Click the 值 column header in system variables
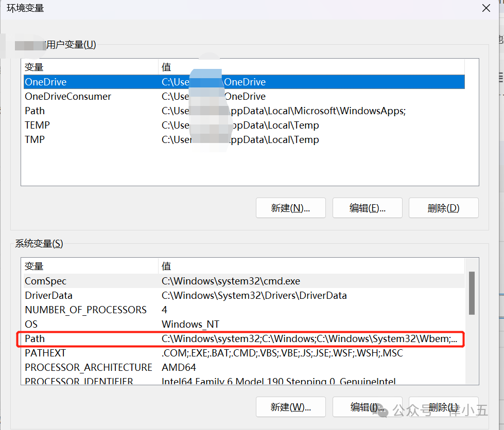The height and width of the screenshot is (430, 504). tap(311, 266)
